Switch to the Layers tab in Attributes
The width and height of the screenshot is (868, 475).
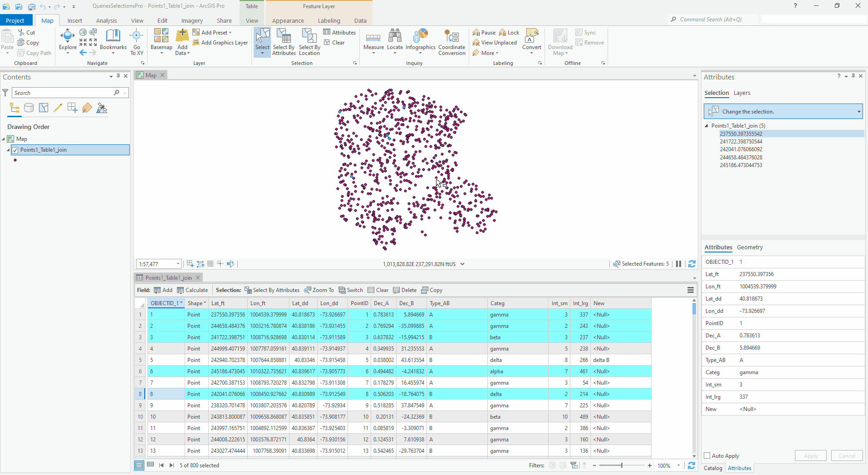(742, 93)
